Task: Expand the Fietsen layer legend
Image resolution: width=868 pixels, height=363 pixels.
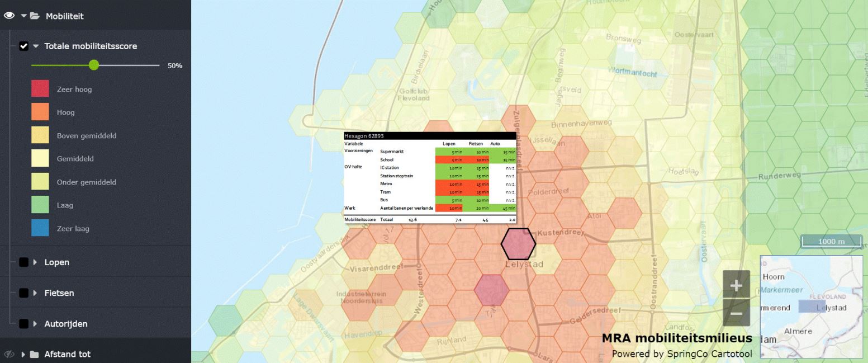Action: (x=36, y=293)
